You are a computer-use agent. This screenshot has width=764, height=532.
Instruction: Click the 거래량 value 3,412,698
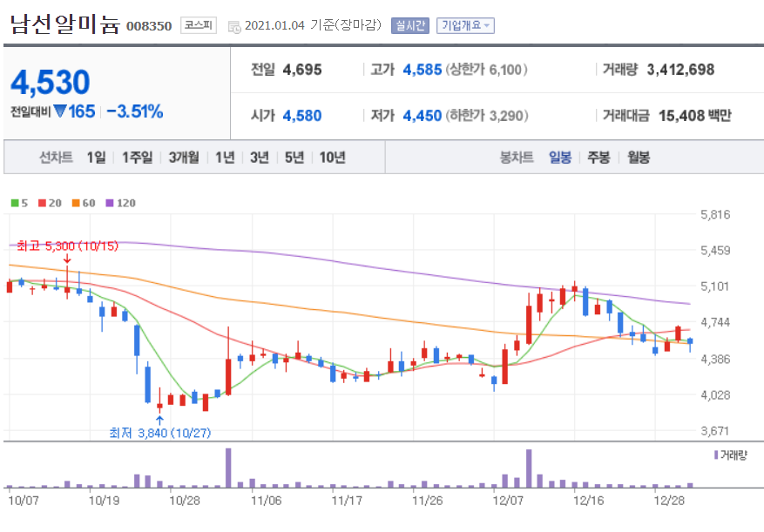coord(680,70)
